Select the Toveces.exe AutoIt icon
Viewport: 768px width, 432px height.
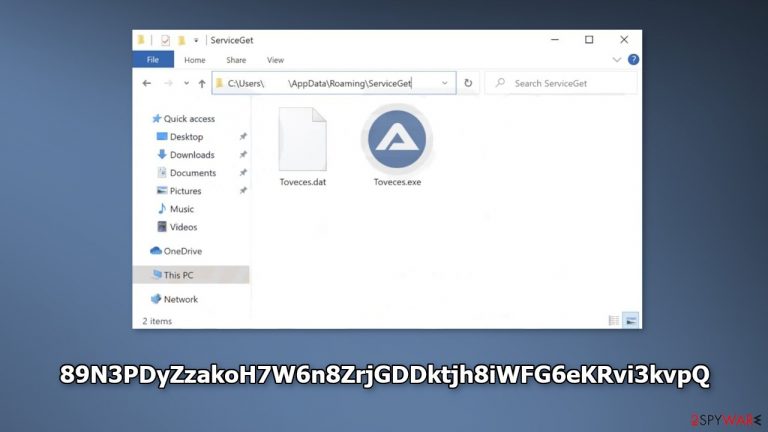(397, 139)
